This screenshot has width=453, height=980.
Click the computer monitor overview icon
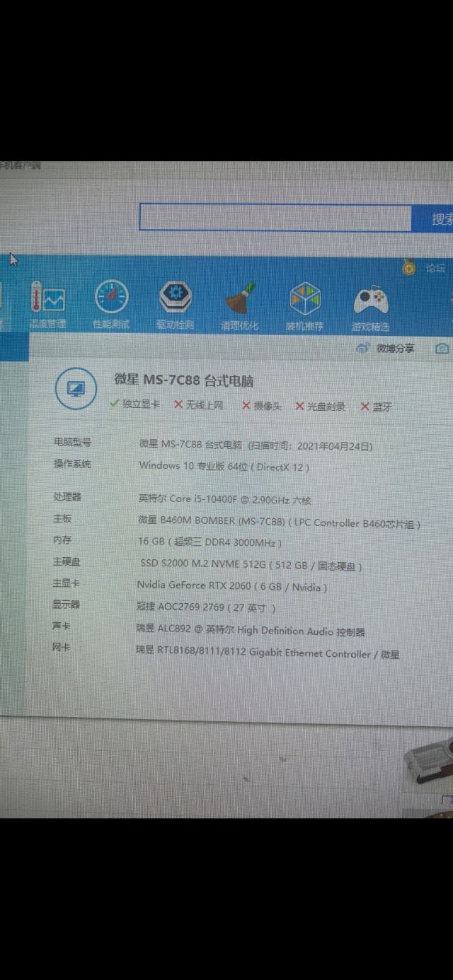pos(76,388)
